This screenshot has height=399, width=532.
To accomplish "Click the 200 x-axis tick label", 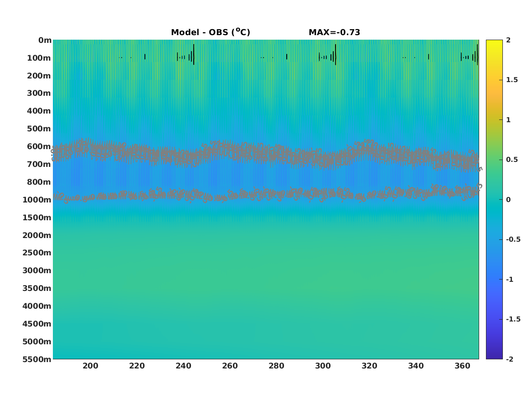I will click(x=90, y=366).
